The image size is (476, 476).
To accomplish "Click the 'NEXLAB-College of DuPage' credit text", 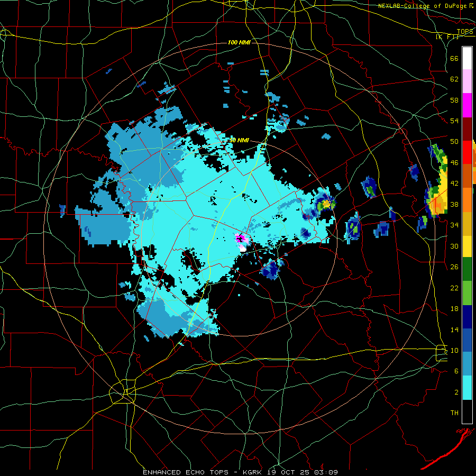I will 423,6.
